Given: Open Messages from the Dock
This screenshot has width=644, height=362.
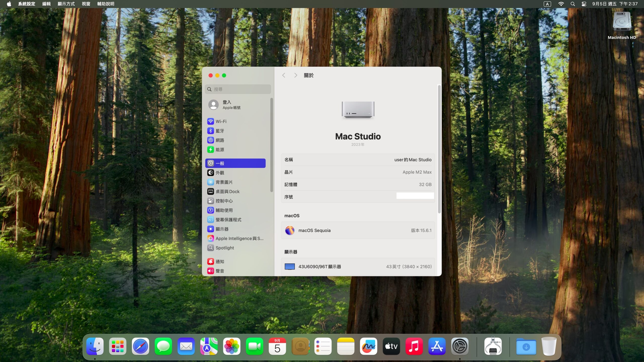Looking at the screenshot, I should point(163,346).
